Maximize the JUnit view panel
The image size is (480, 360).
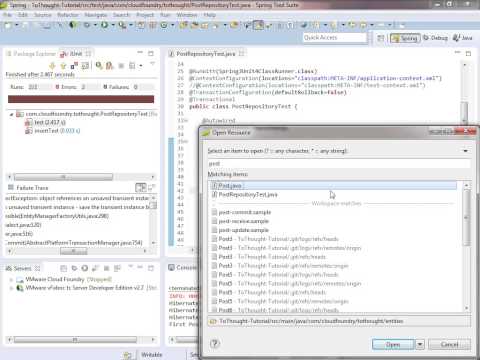(x=151, y=53)
